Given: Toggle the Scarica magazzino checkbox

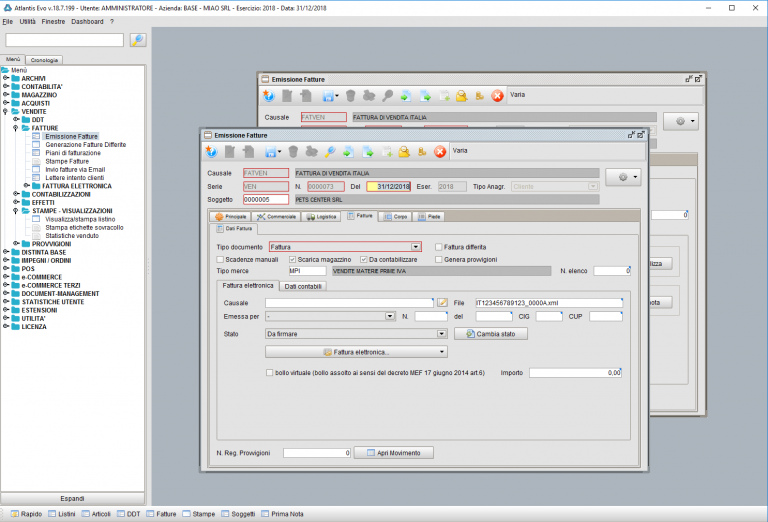Looking at the screenshot, I should (x=292, y=260).
